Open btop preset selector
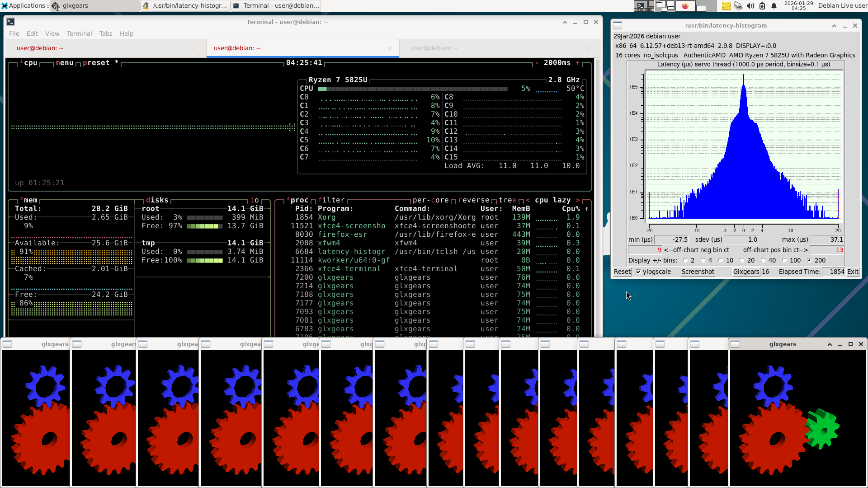The image size is (868, 488). click(96, 63)
